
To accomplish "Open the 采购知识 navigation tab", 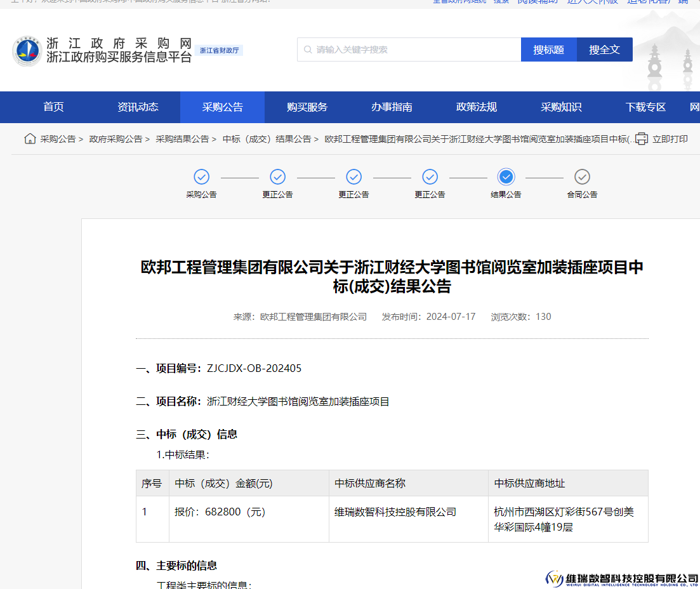I will click(x=561, y=107).
